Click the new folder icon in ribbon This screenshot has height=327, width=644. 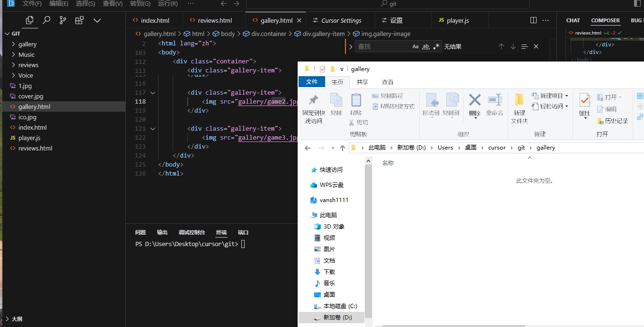click(519, 100)
